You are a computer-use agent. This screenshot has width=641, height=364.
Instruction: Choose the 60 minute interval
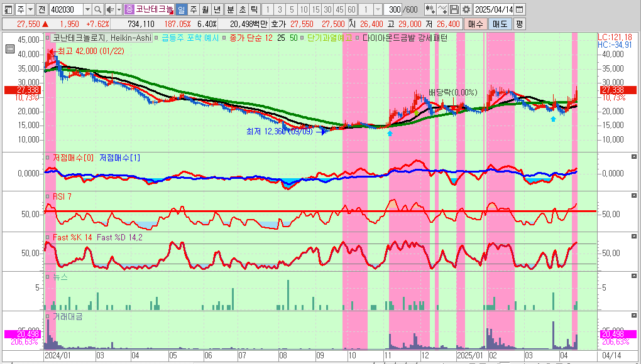351,9
